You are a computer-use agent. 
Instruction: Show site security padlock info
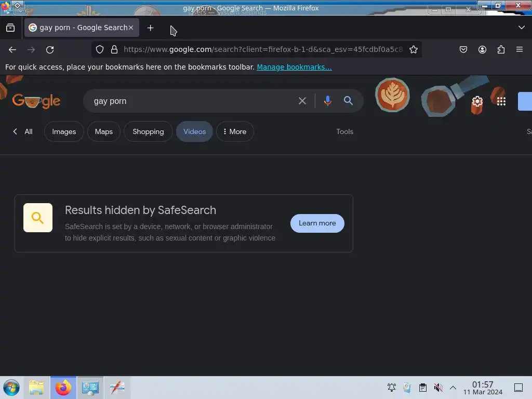(114, 49)
